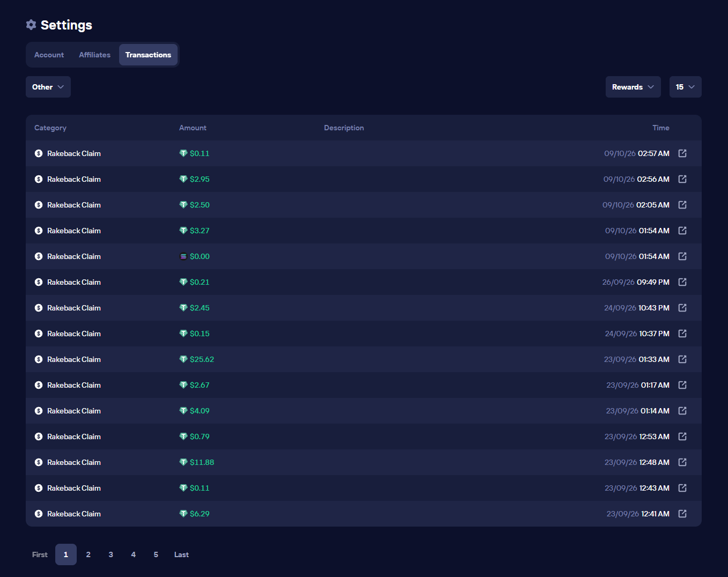Select the Transactions tab
The image size is (728, 577).
148,55
